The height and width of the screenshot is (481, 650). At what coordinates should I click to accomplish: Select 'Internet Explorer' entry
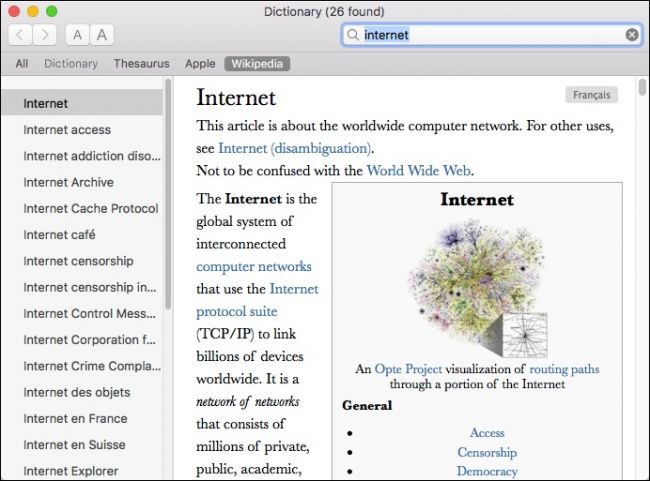(82, 471)
